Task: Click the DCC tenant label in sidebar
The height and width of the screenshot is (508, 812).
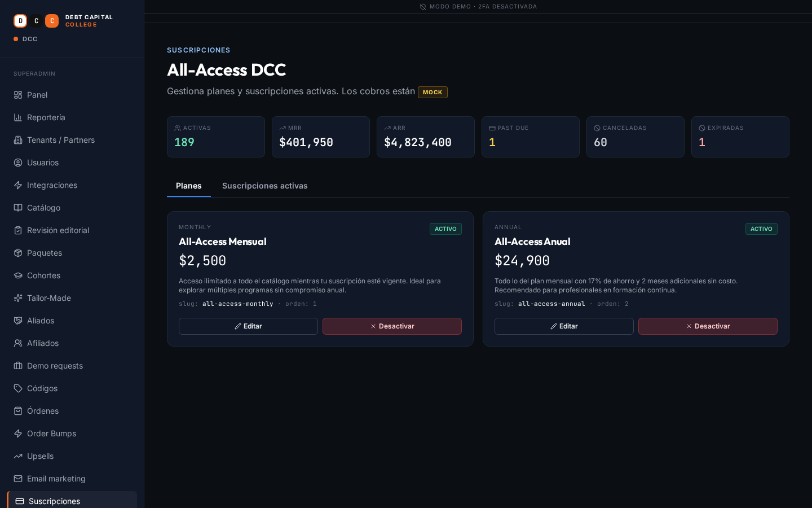Action: click(x=30, y=39)
